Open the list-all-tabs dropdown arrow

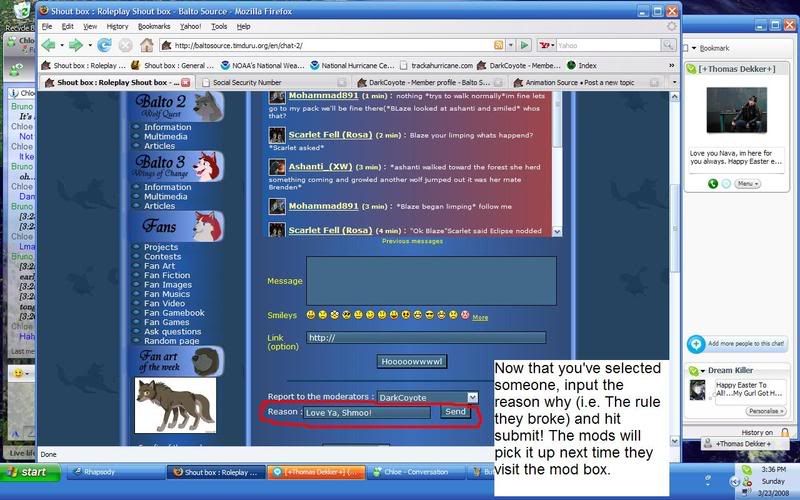pyautogui.click(x=674, y=82)
